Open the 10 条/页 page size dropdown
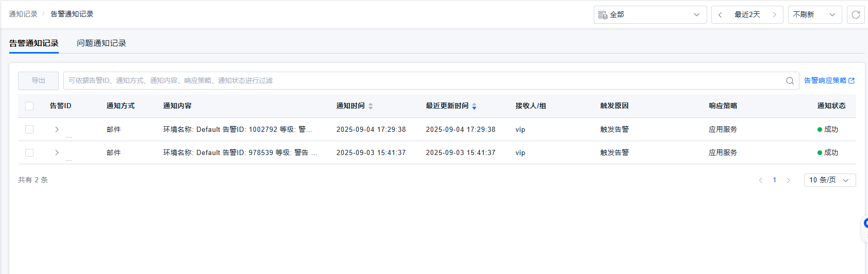Image resolution: width=868 pixels, height=274 pixels. pos(829,180)
